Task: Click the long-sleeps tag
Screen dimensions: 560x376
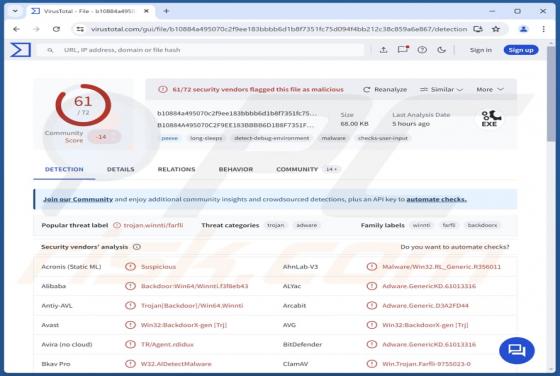Action: (x=206, y=138)
